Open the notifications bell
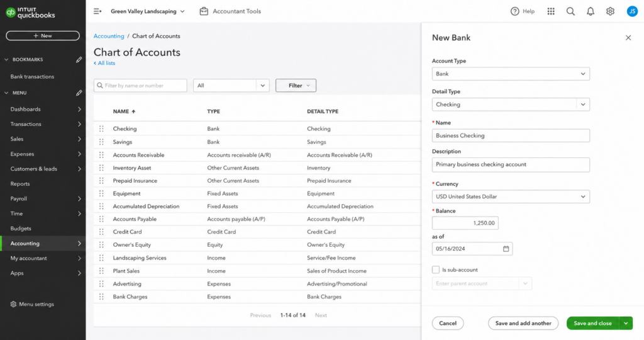The image size is (644, 340). 590,11
